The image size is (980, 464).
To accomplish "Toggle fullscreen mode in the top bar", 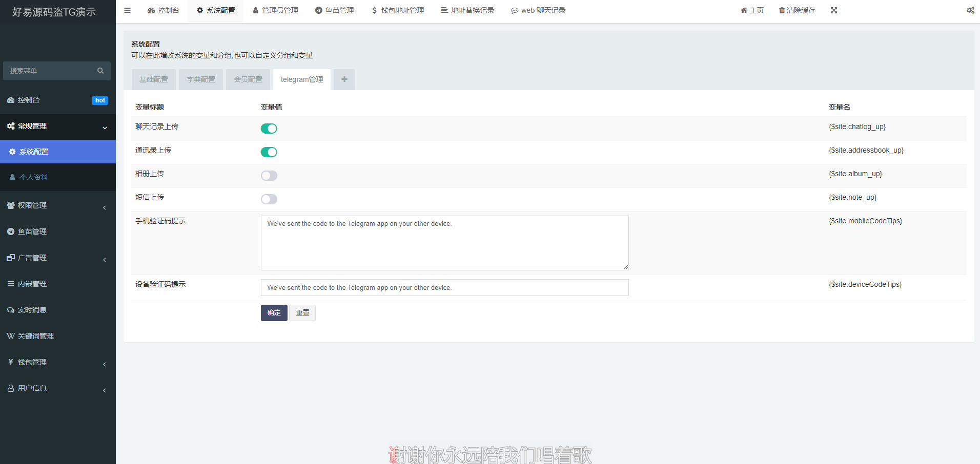I will click(834, 10).
